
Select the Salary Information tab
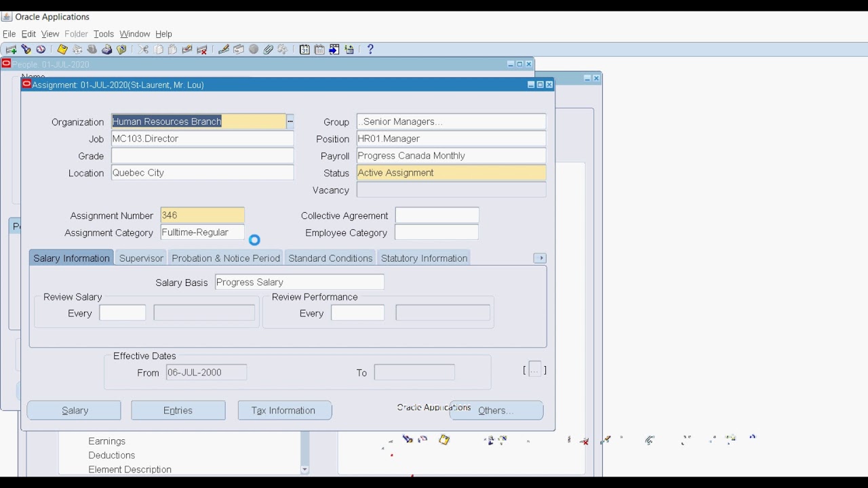coord(71,258)
